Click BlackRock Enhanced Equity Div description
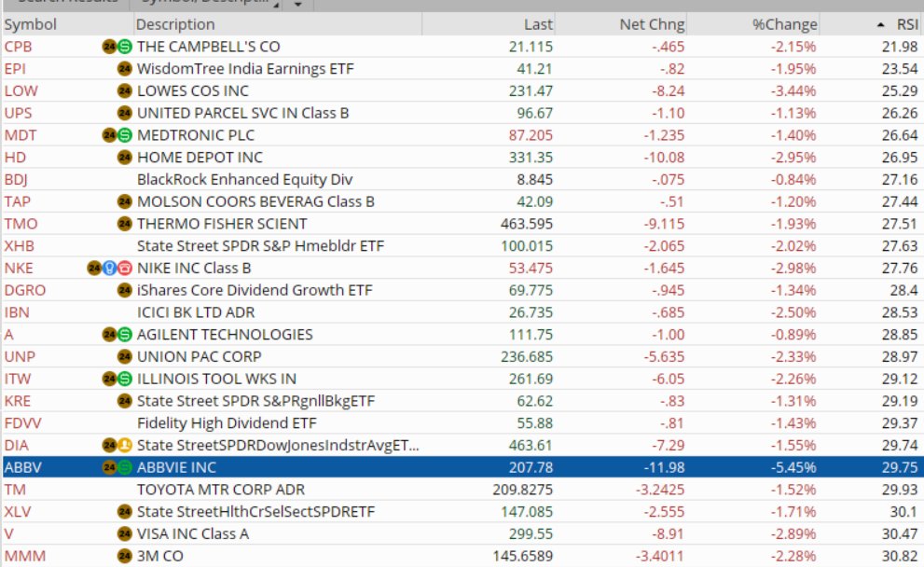This screenshot has width=924, height=567. pos(244,180)
